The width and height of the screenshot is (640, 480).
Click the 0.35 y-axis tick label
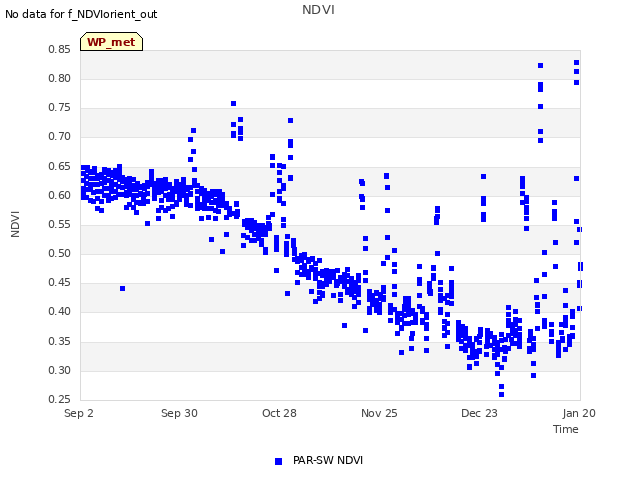tap(60, 341)
